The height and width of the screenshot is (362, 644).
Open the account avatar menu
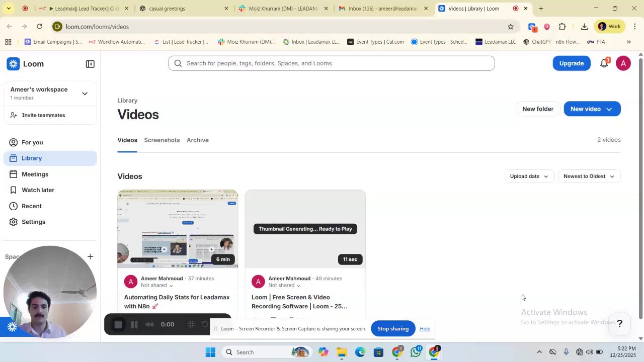pos(623,63)
